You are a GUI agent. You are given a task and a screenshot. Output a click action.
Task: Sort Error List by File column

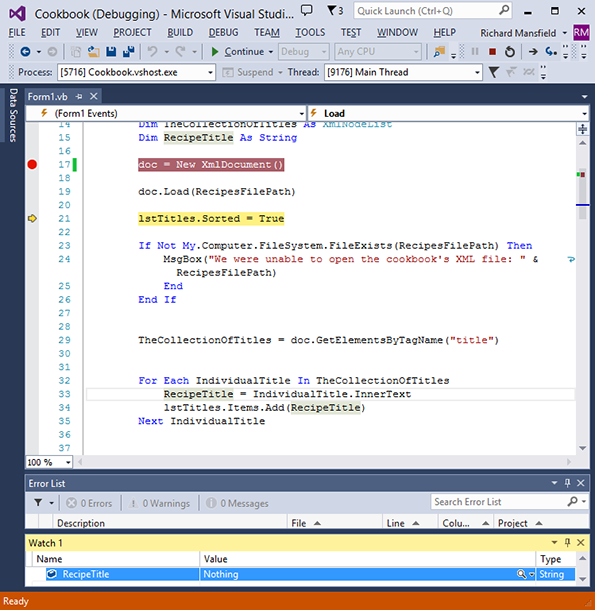click(x=335, y=523)
